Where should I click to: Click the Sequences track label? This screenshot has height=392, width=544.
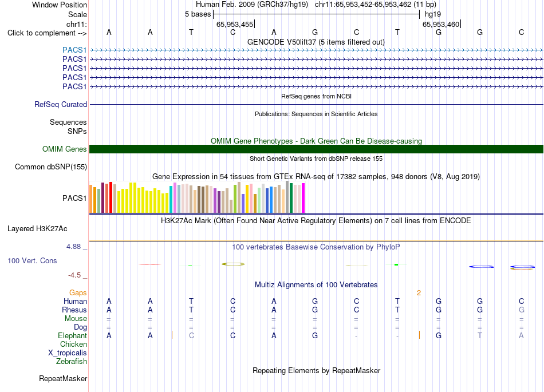pos(68,122)
